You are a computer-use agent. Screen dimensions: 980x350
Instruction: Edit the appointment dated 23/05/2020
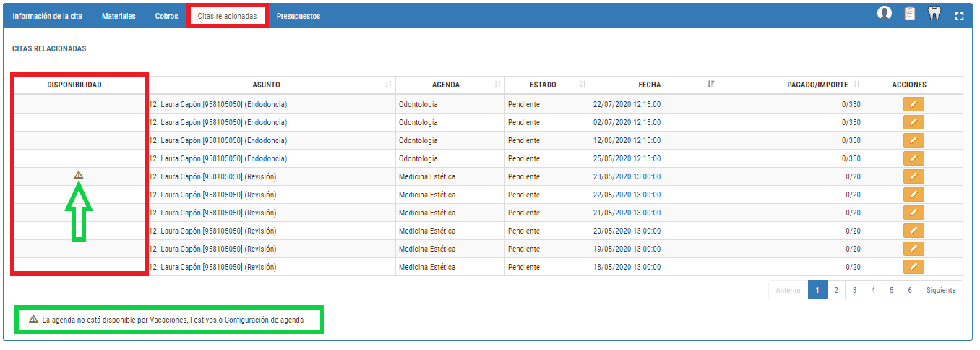pos(914,176)
